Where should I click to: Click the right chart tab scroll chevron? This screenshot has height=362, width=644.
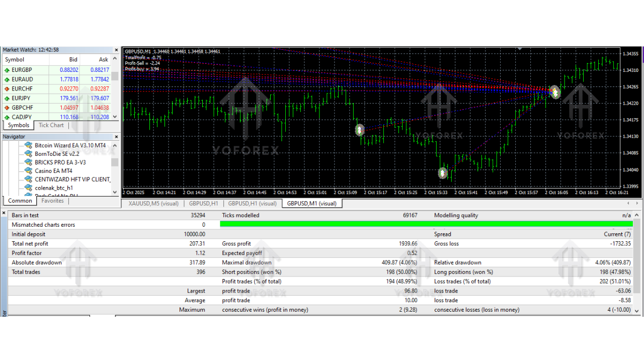tap(637, 203)
